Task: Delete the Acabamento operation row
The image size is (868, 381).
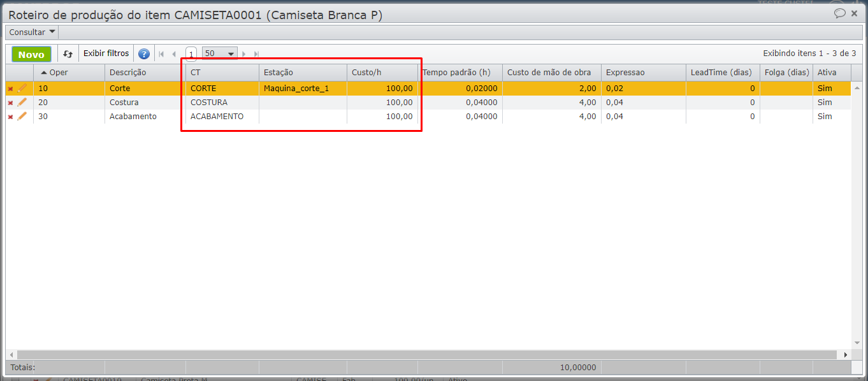Action: click(10, 117)
